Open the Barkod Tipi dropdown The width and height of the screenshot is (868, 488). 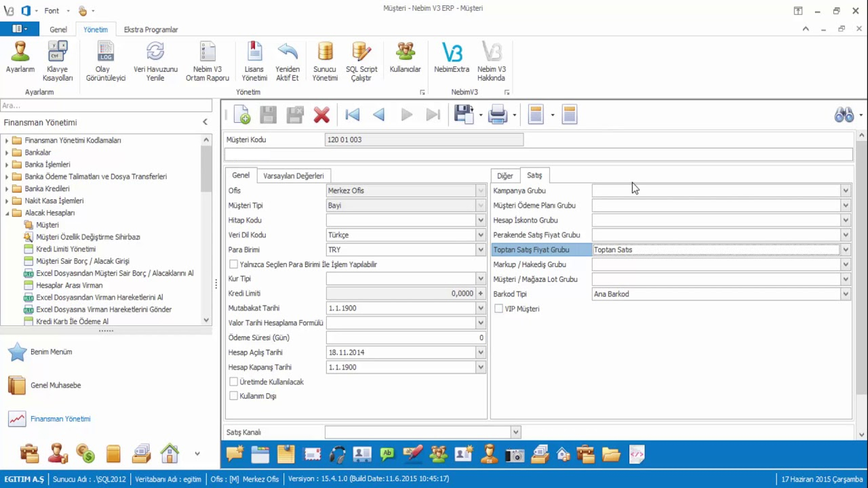click(846, 294)
